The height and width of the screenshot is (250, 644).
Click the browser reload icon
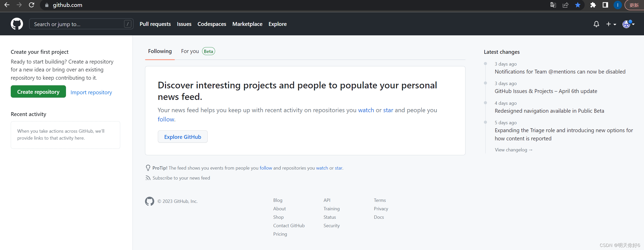(31, 5)
